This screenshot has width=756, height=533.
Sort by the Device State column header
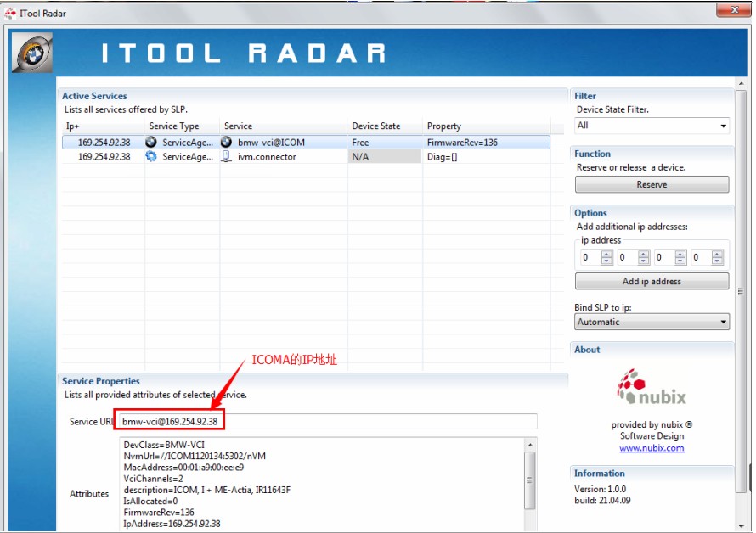[x=385, y=126]
